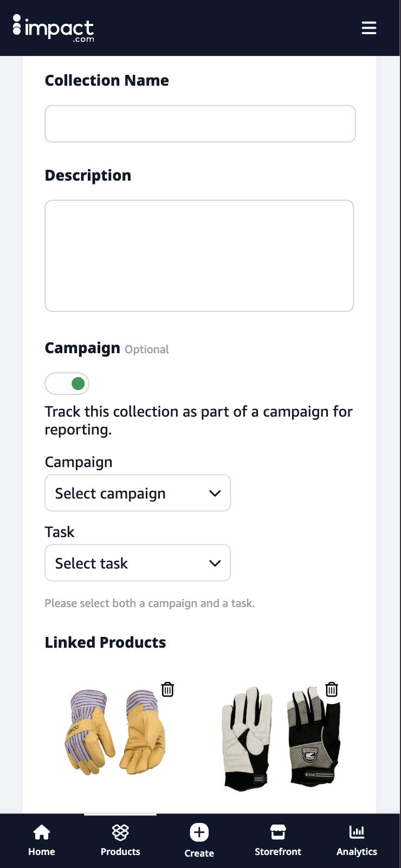Image resolution: width=401 pixels, height=868 pixels.
Task: Tap the Home house icon
Action: pyautogui.click(x=42, y=832)
